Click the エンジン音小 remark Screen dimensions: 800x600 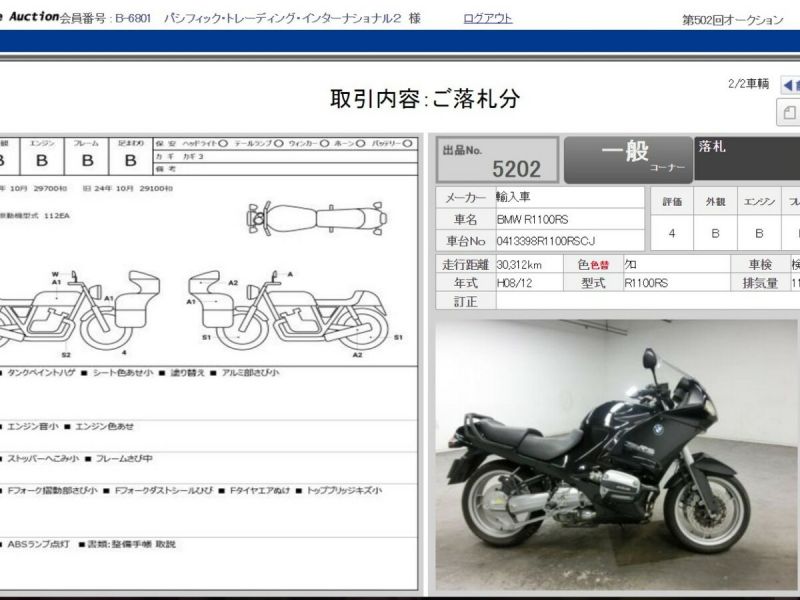point(33,427)
